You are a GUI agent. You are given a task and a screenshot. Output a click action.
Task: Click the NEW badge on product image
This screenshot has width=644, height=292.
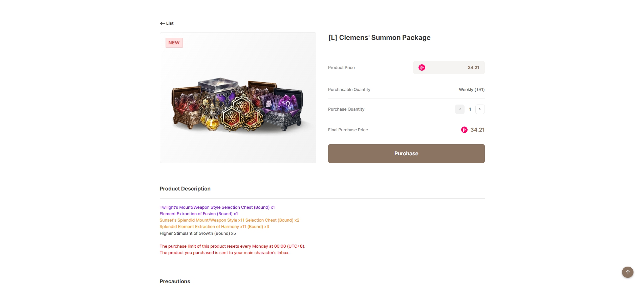(174, 43)
